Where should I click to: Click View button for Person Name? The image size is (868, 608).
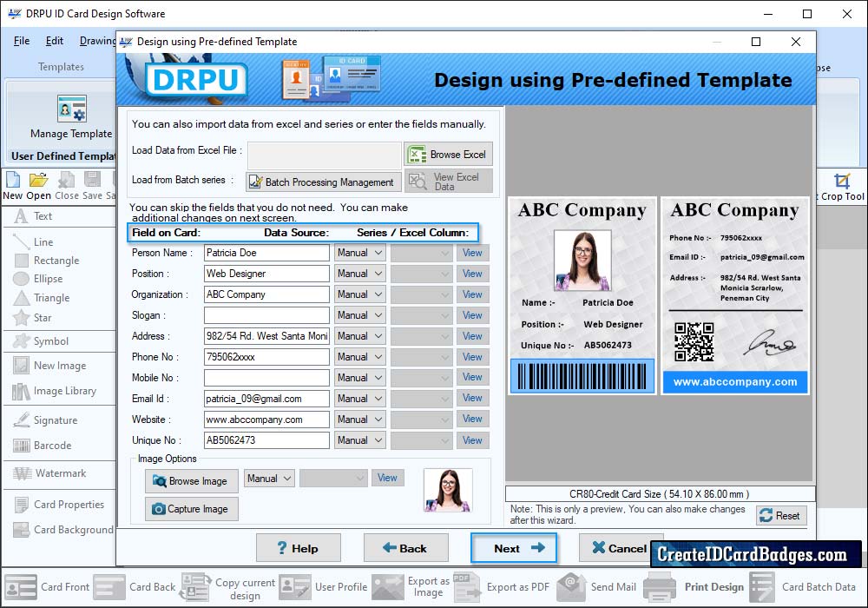472,253
